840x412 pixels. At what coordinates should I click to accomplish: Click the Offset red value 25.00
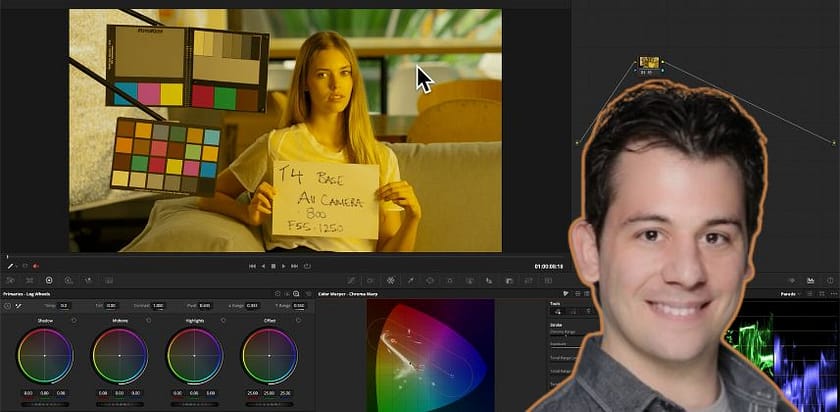point(254,393)
